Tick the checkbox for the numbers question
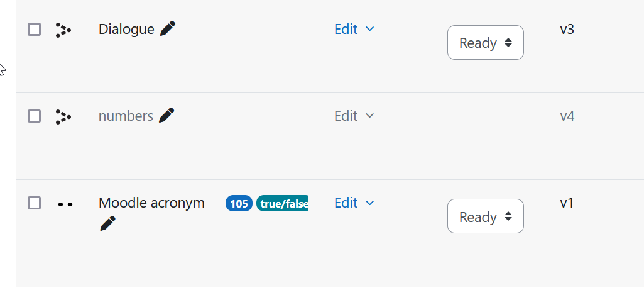Image resolution: width=644 pixels, height=290 pixels. [x=34, y=116]
